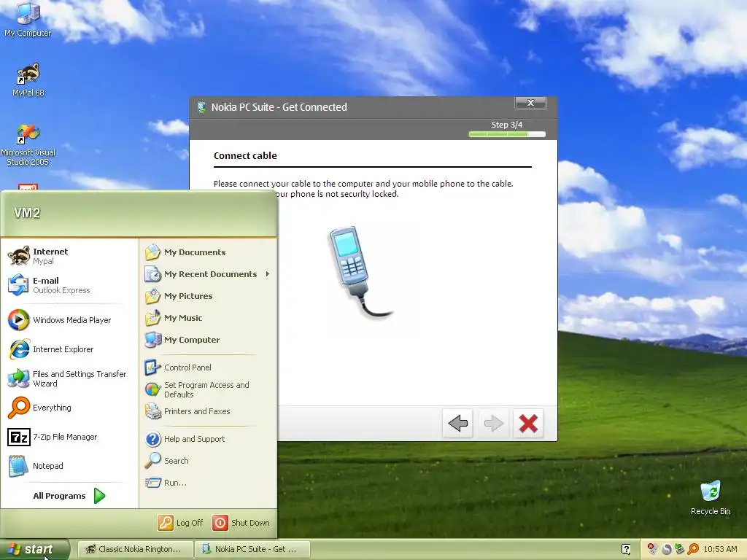Open Notepad from Start menu
The width and height of the screenshot is (747, 560).
69,466
